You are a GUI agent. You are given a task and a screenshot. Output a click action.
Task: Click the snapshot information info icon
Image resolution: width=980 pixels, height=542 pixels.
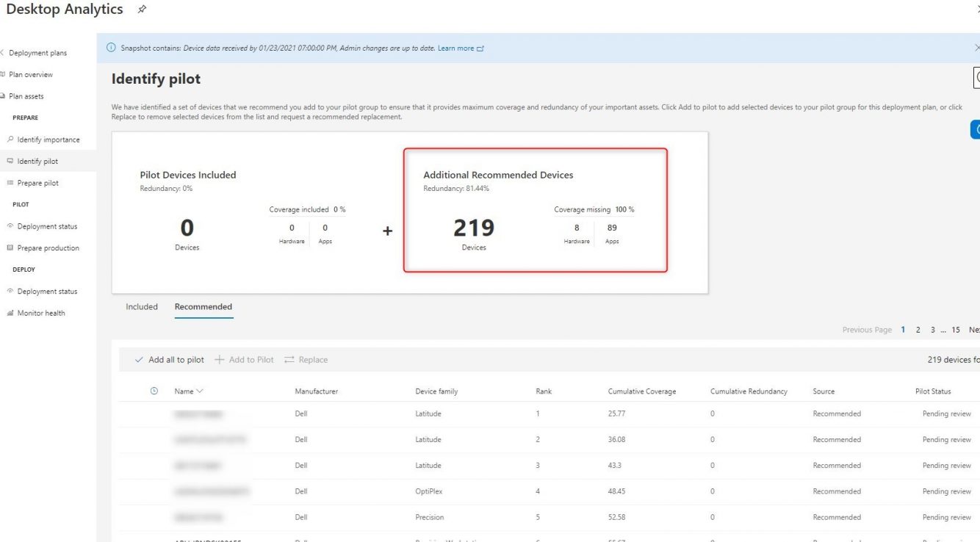click(111, 46)
